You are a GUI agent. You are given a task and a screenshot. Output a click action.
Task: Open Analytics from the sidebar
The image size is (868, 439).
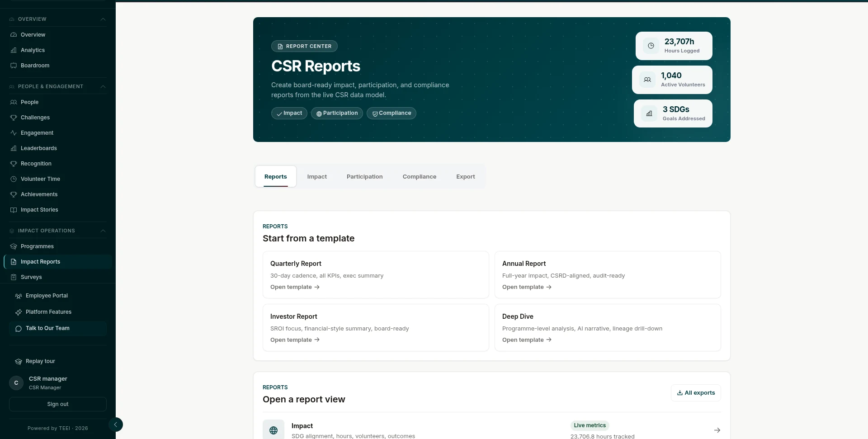[58, 50]
